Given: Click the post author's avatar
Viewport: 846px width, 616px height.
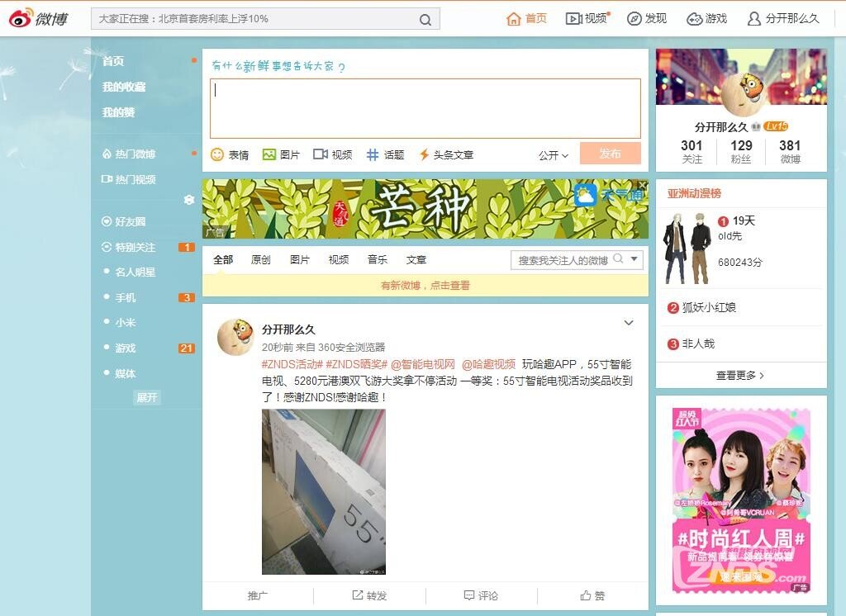Looking at the screenshot, I should [x=235, y=337].
